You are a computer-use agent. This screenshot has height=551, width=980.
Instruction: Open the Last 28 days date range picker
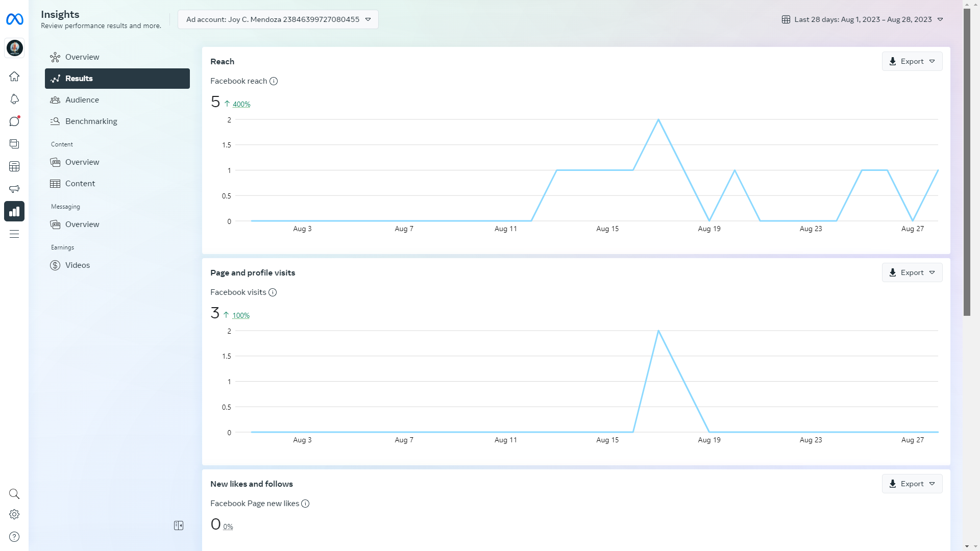[x=863, y=19]
